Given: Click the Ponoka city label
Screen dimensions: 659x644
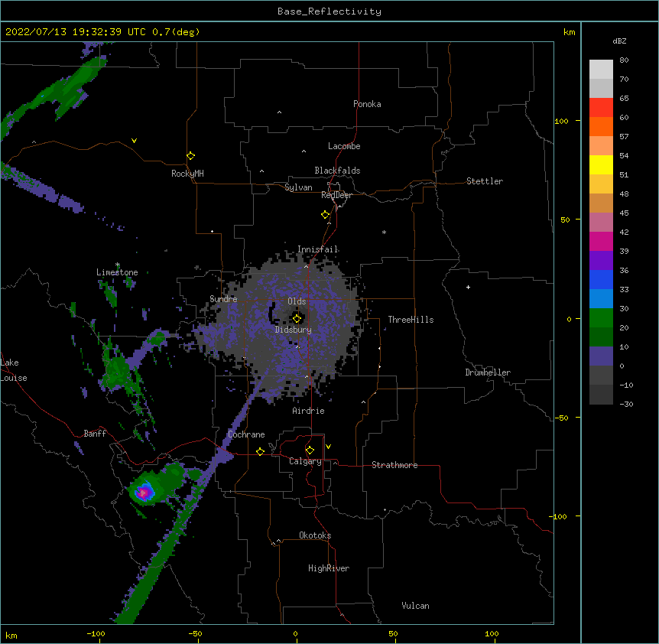Looking at the screenshot, I should 367,104.
